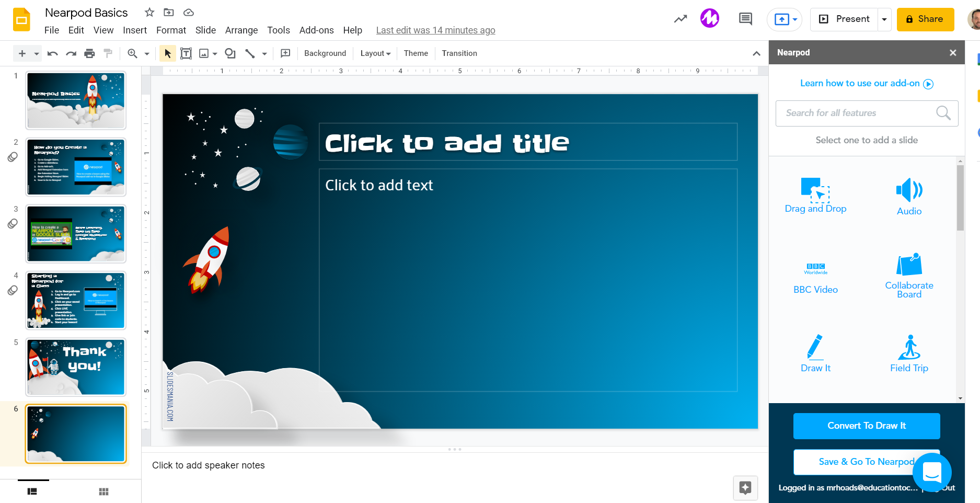This screenshot has height=503, width=980.
Task: Click the Background toolbar button
Action: (325, 53)
